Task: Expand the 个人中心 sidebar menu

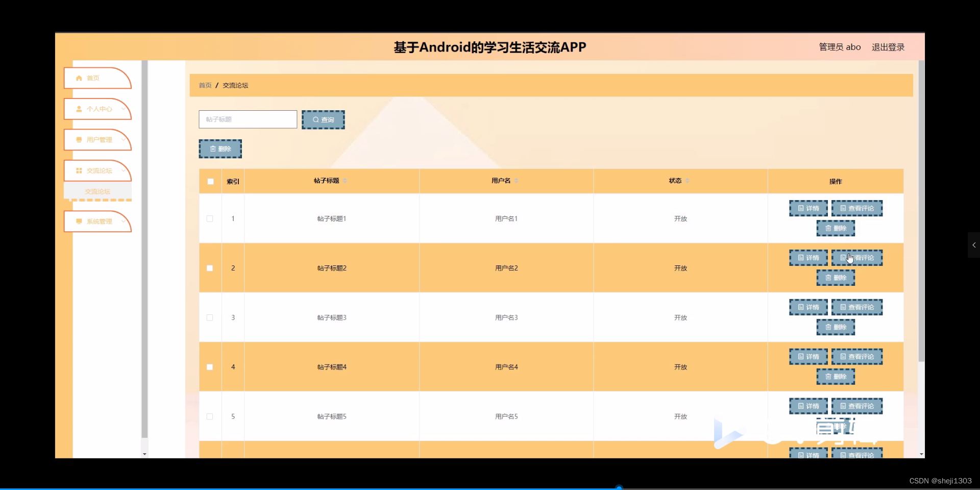Action: (x=124, y=109)
